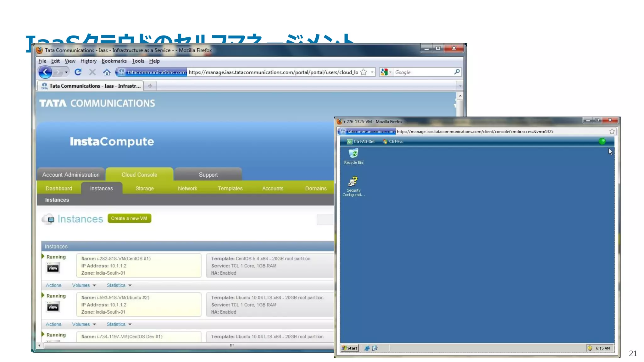The image size is (644, 362).
Task: Click view console for CentOS #1 instance
Action: pos(53,268)
